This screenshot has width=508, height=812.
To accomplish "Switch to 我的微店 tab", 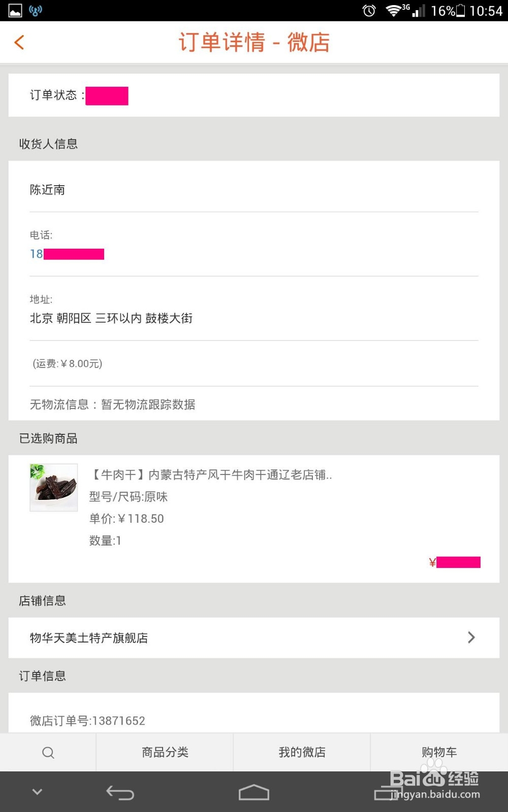I will pyautogui.click(x=302, y=752).
